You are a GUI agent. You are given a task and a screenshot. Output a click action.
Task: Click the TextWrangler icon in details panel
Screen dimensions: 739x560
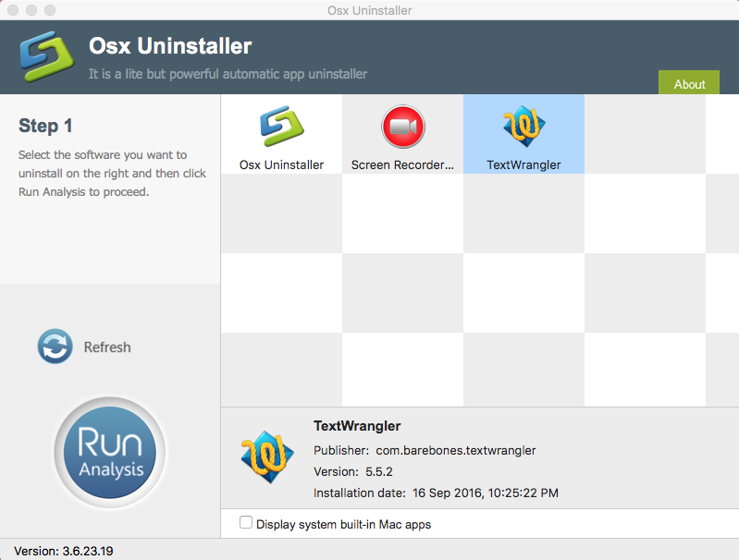[x=267, y=457]
